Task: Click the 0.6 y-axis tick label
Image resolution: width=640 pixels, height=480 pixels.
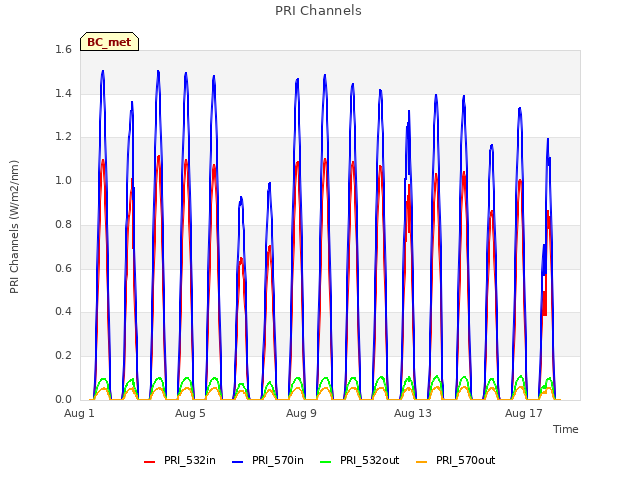Action: [x=63, y=268]
